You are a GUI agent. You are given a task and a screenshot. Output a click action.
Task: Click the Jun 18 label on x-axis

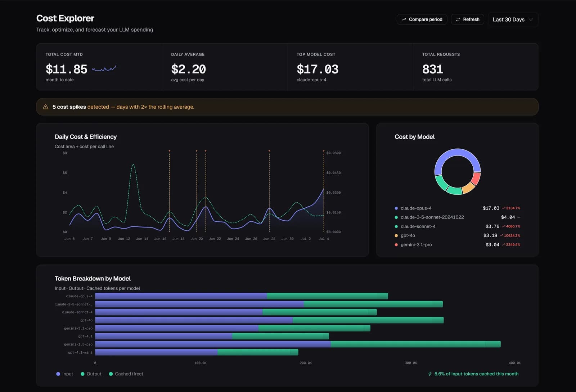pos(179,239)
